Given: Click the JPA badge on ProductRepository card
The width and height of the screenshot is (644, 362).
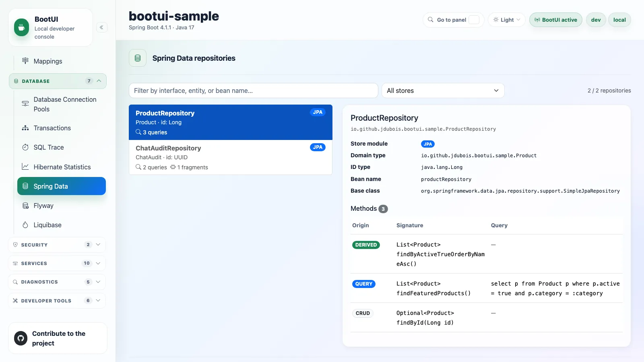Looking at the screenshot, I should click(x=318, y=112).
